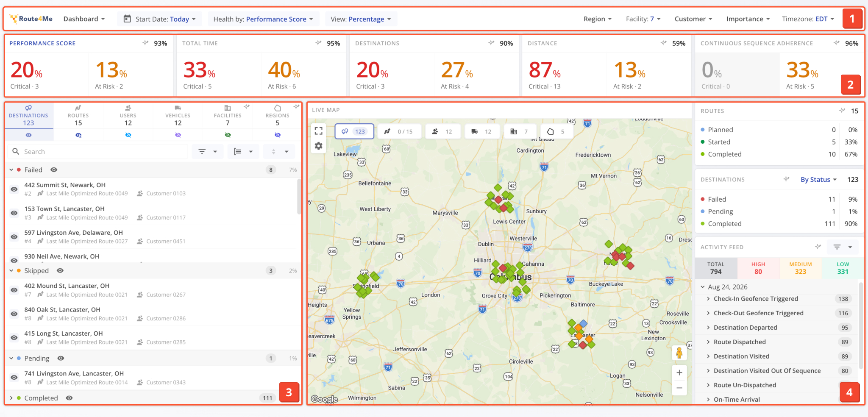Zoom in on the live map

point(679,373)
